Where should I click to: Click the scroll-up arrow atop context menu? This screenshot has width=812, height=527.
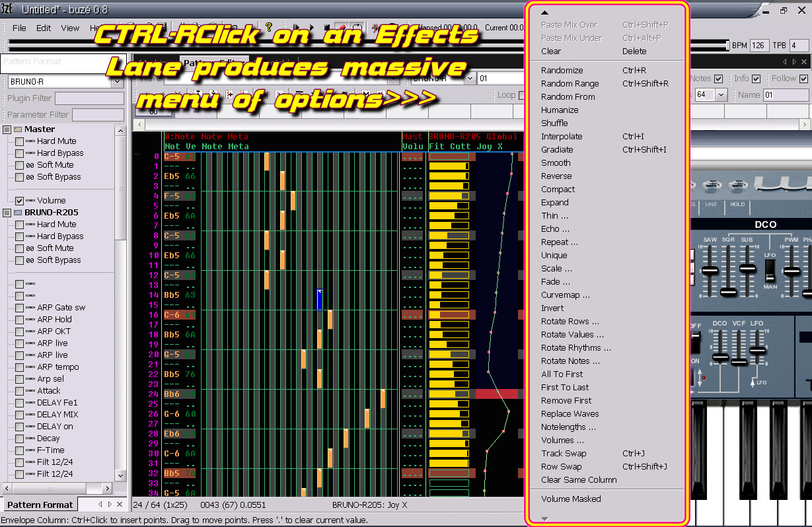point(544,13)
